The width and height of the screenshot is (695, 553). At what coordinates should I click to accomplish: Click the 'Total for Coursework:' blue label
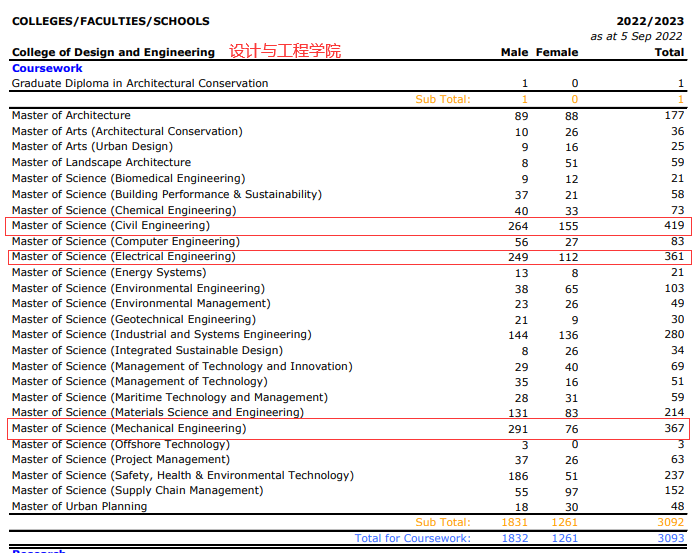click(412, 538)
